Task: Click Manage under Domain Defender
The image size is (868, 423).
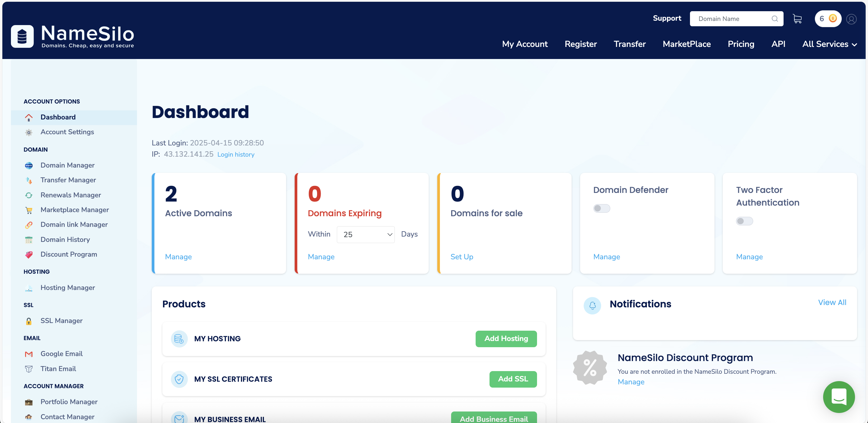Action: [x=606, y=257]
